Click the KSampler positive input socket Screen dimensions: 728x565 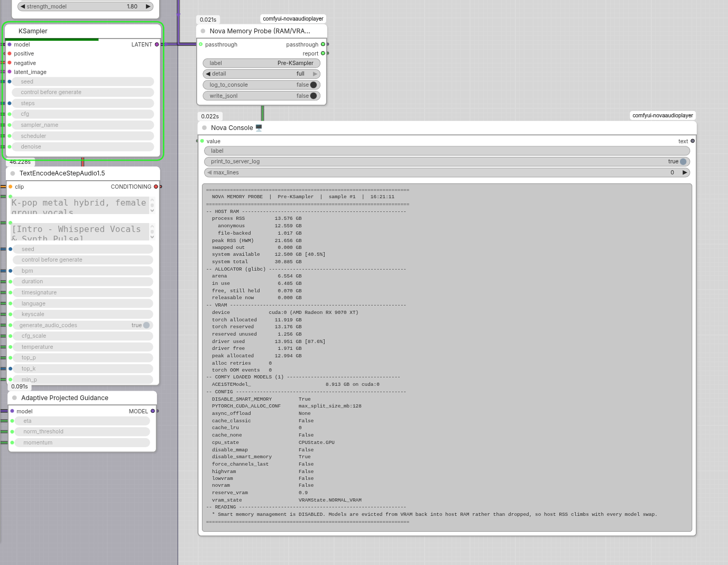(10, 53)
